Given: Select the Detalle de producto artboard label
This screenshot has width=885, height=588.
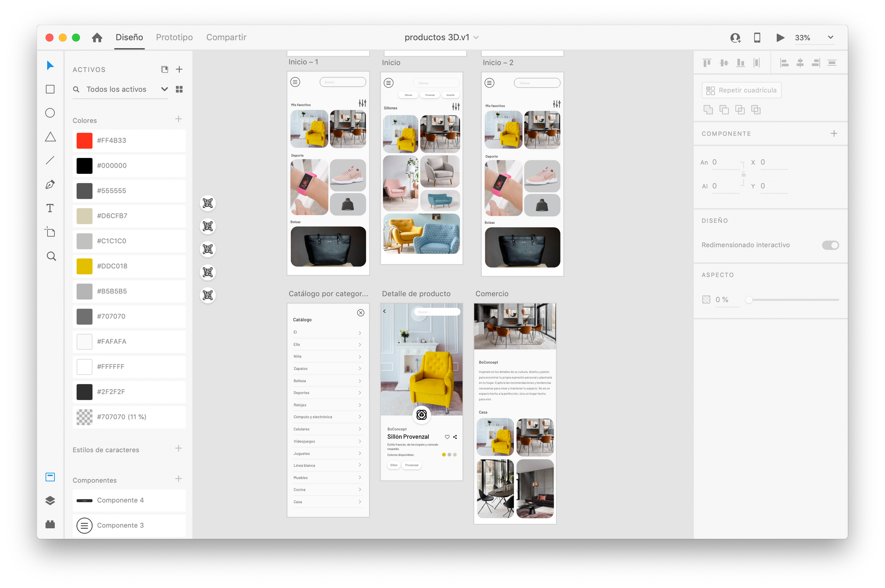Looking at the screenshot, I should pos(416,294).
